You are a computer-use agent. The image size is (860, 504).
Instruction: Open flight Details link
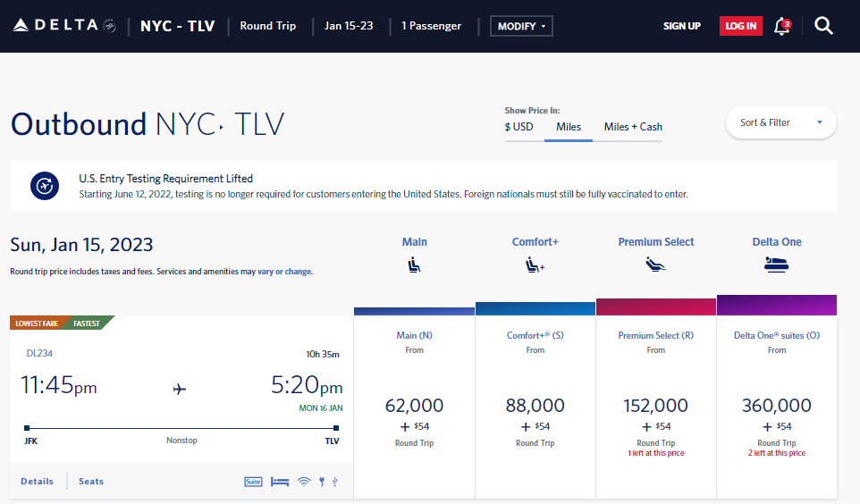tap(38, 481)
